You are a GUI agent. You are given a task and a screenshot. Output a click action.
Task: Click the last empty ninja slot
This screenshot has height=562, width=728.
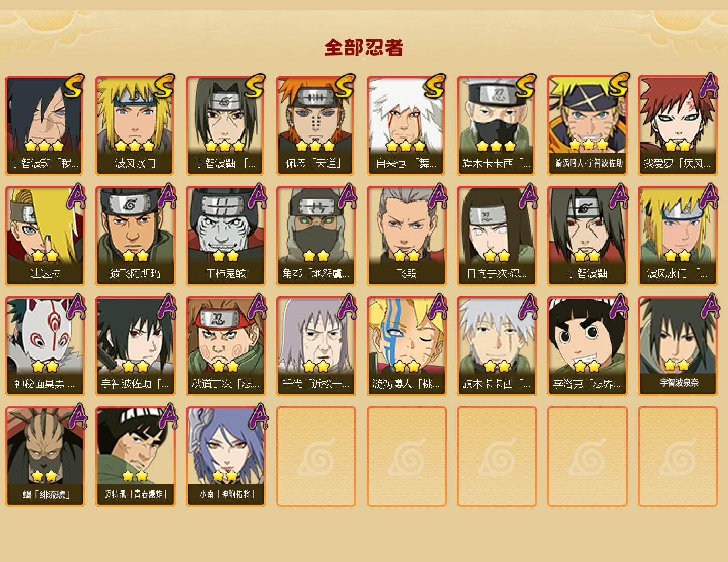[678, 457]
